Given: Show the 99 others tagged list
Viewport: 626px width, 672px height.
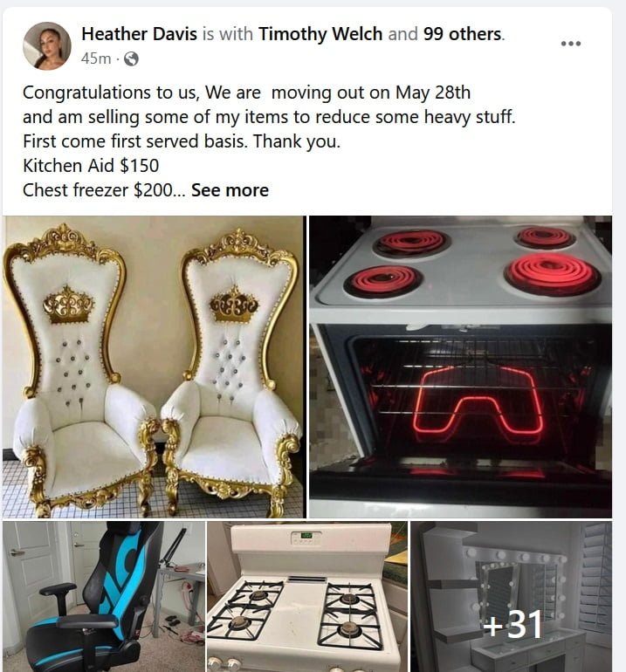Looking at the screenshot, I should [x=462, y=34].
